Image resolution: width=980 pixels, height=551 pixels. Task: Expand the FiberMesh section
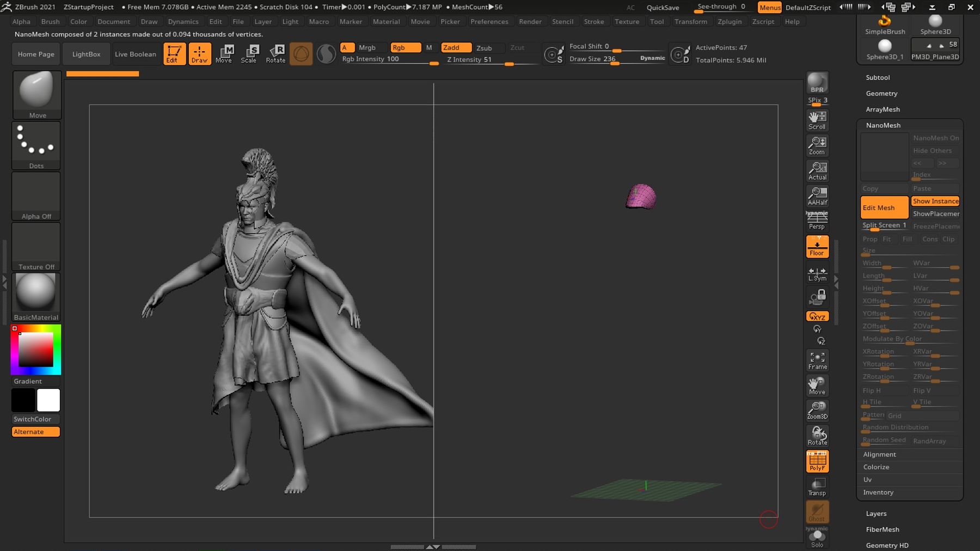pyautogui.click(x=881, y=529)
